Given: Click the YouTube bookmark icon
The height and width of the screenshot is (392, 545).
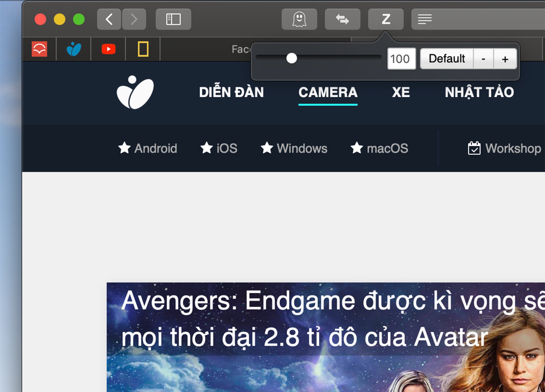Looking at the screenshot, I should [108, 49].
